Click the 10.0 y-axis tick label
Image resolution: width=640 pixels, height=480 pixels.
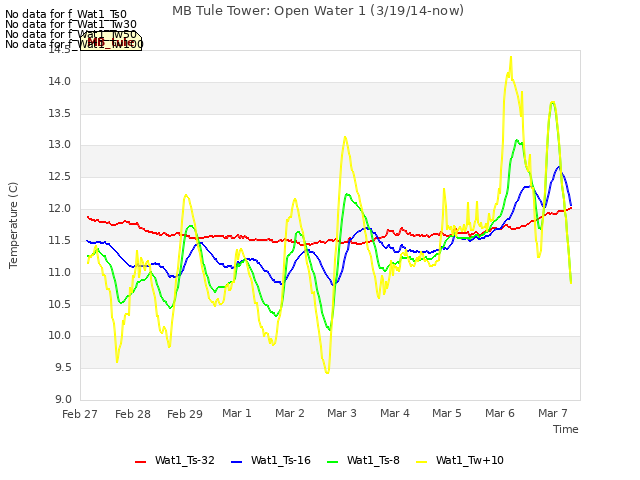click(x=60, y=336)
